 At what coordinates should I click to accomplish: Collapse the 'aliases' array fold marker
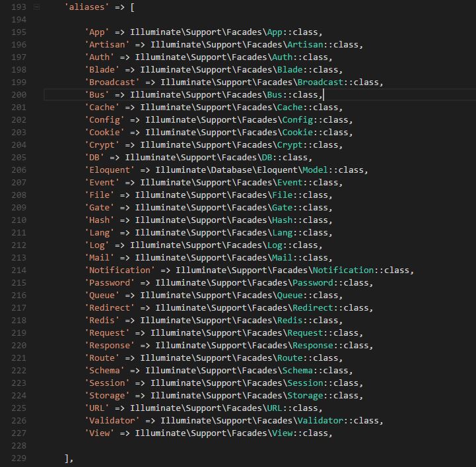click(x=36, y=7)
